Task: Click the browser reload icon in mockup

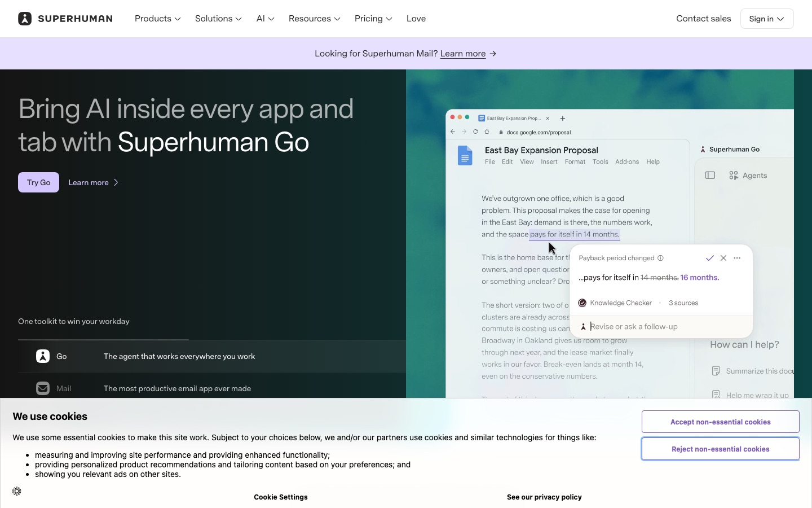Action: (x=475, y=132)
